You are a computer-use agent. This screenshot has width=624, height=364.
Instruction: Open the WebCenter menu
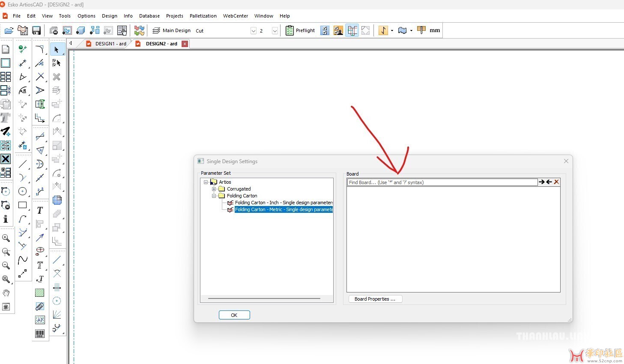point(236,16)
